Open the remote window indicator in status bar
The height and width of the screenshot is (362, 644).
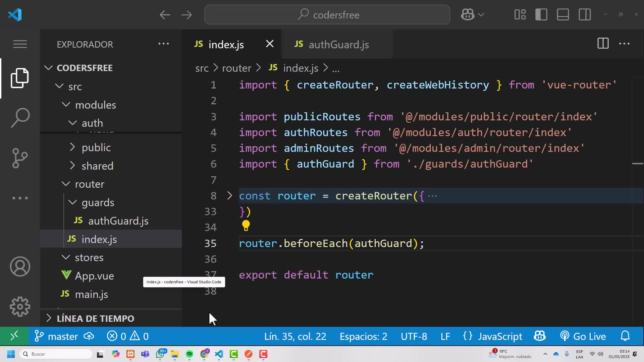click(x=14, y=336)
